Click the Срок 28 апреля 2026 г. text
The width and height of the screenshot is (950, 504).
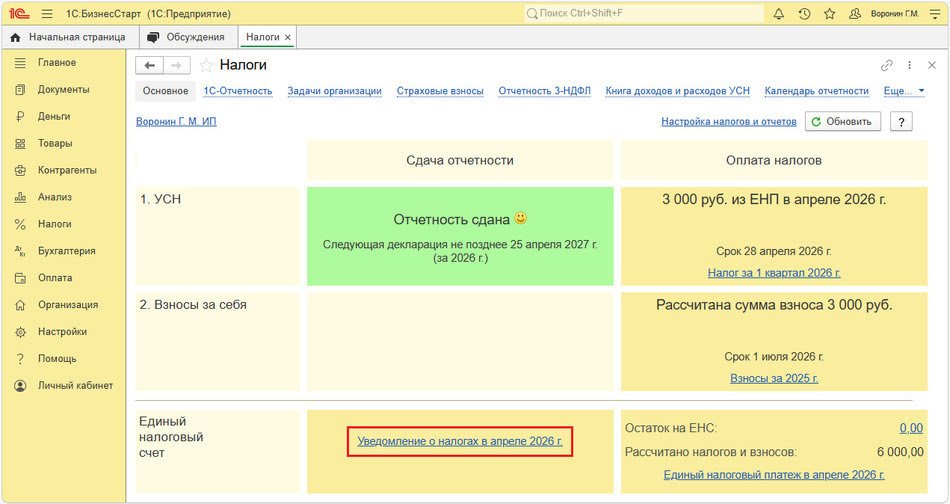point(774,251)
